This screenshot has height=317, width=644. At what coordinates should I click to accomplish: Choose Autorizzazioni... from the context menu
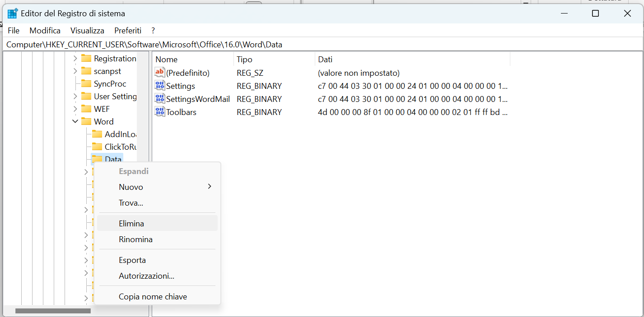(x=157, y=276)
